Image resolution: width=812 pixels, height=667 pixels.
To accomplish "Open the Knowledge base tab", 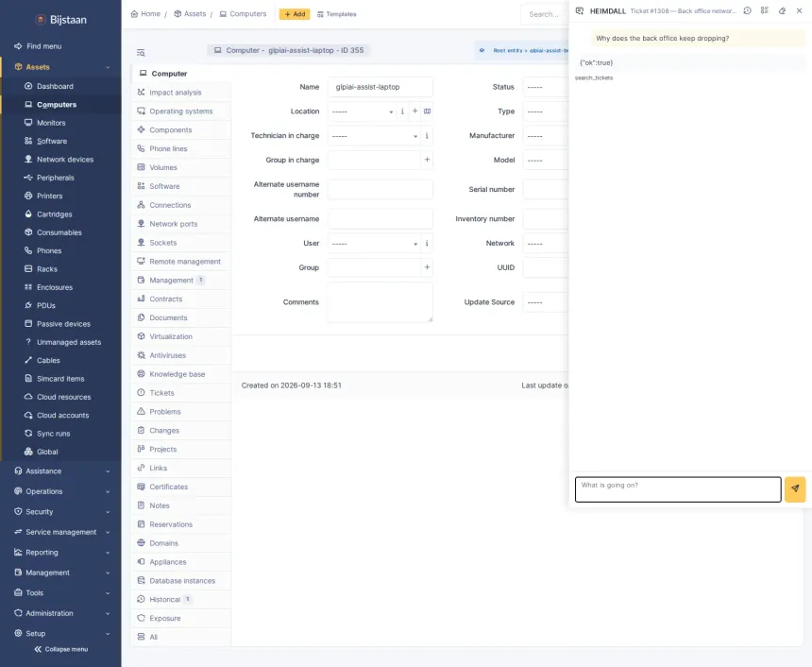I will tap(180, 374).
